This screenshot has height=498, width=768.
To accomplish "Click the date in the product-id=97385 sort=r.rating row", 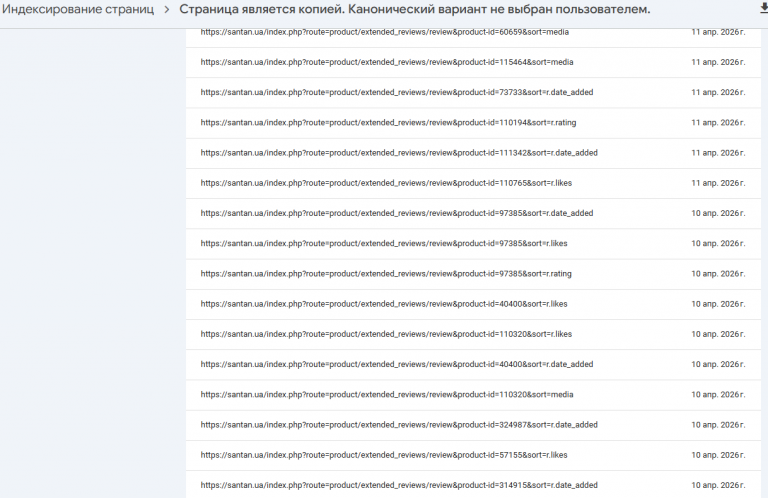I will [718, 274].
